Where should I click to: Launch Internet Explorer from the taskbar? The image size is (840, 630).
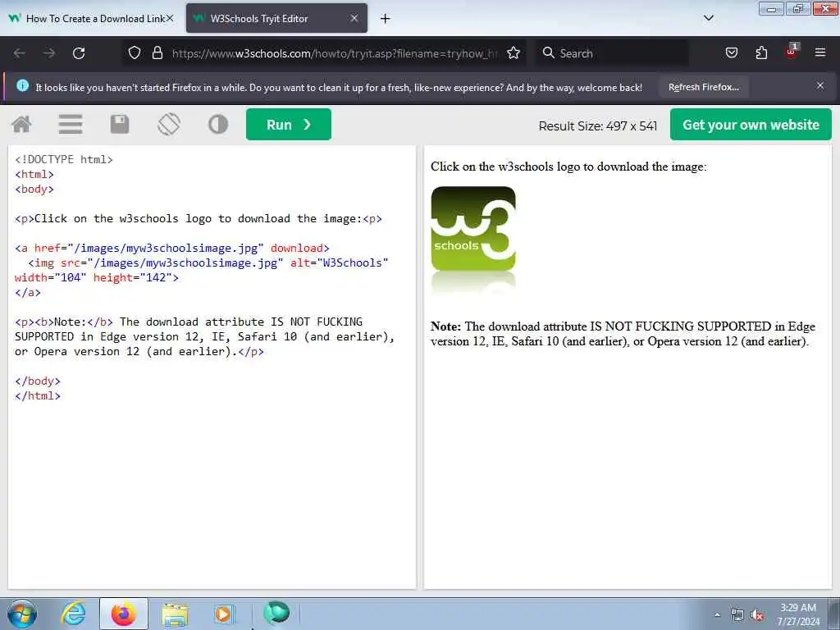click(x=73, y=614)
